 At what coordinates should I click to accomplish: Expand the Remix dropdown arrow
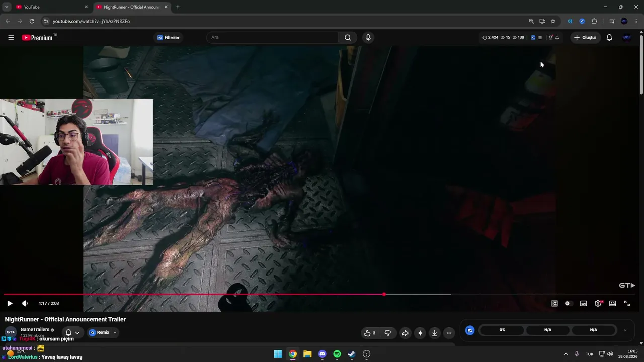tap(115, 332)
